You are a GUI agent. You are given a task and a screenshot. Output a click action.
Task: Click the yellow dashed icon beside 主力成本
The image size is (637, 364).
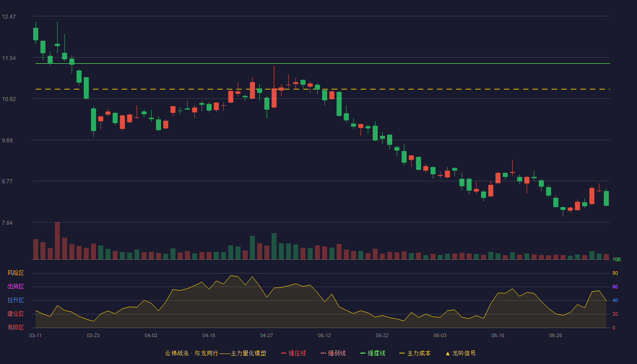coord(402,353)
